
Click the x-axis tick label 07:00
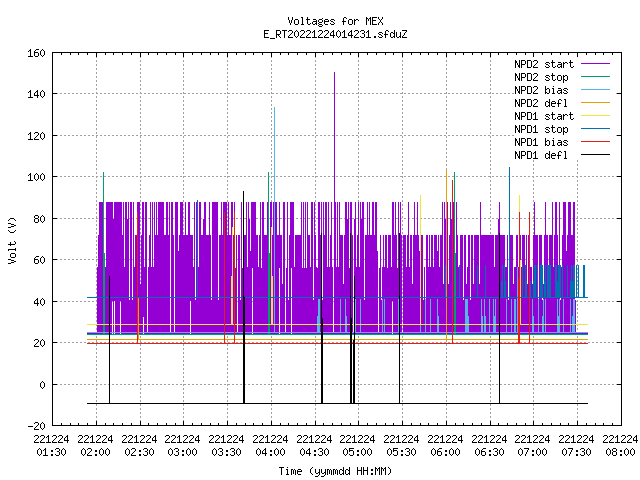[532, 452]
